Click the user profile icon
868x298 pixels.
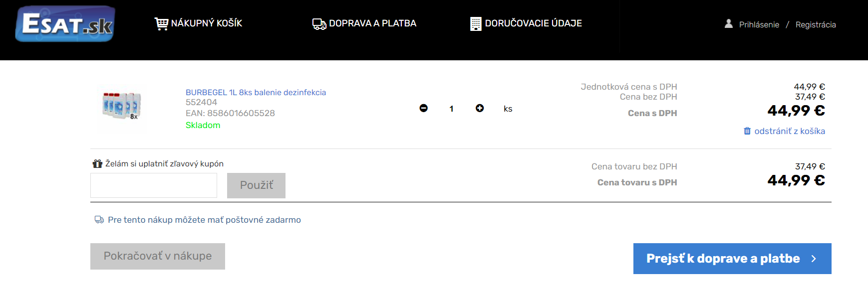[728, 24]
